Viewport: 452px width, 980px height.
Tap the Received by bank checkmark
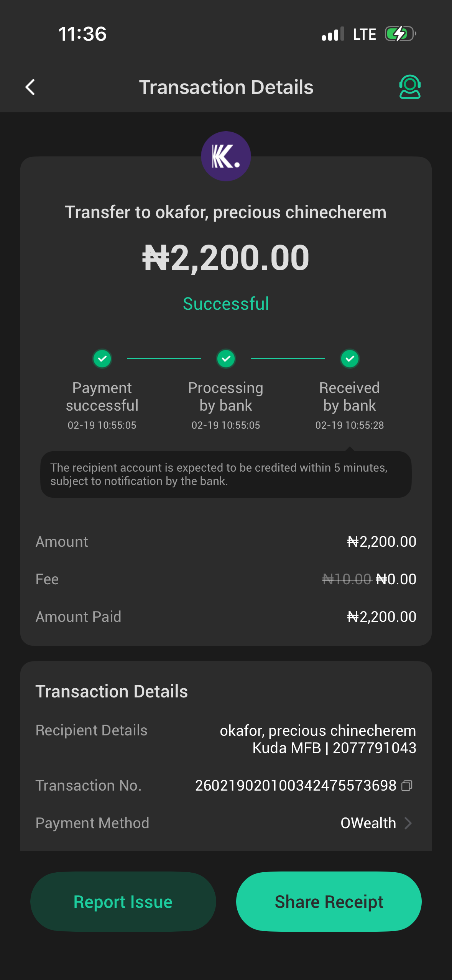(x=350, y=359)
